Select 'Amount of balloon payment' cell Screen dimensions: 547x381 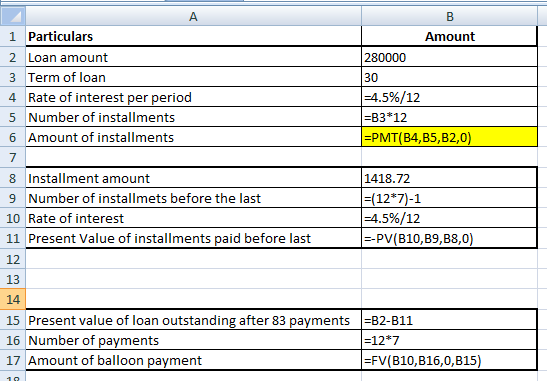coord(193,360)
